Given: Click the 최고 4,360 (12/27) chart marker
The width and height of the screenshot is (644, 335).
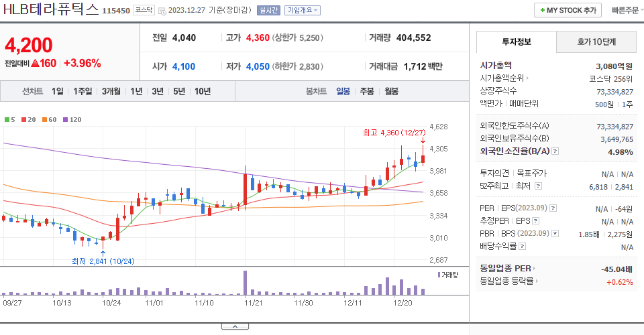Looking at the screenshot, I should click(x=394, y=133).
